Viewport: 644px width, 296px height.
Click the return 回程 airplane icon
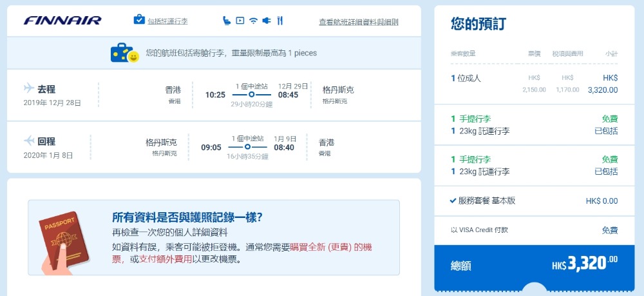click(29, 141)
